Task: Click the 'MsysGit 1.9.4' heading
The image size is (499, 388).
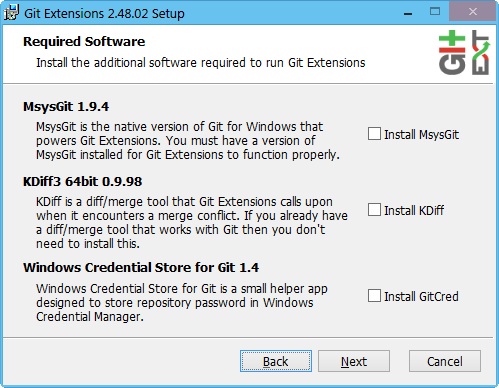Action: click(66, 107)
